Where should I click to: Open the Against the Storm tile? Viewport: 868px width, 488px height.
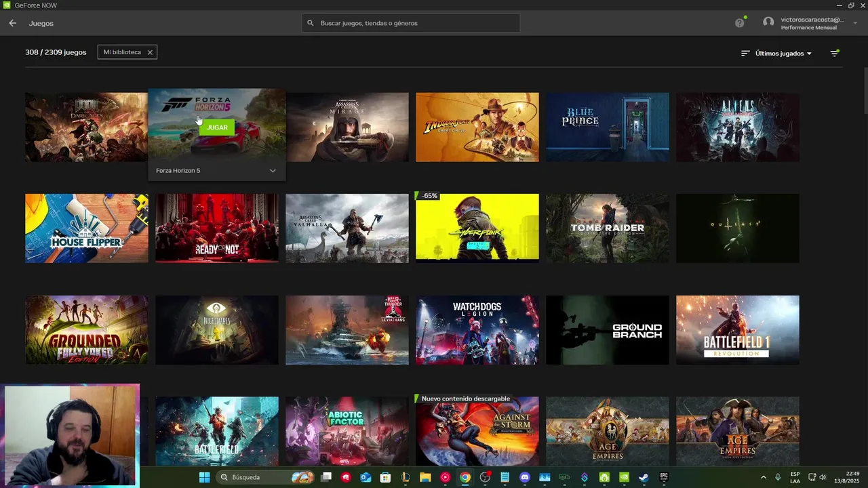477,431
